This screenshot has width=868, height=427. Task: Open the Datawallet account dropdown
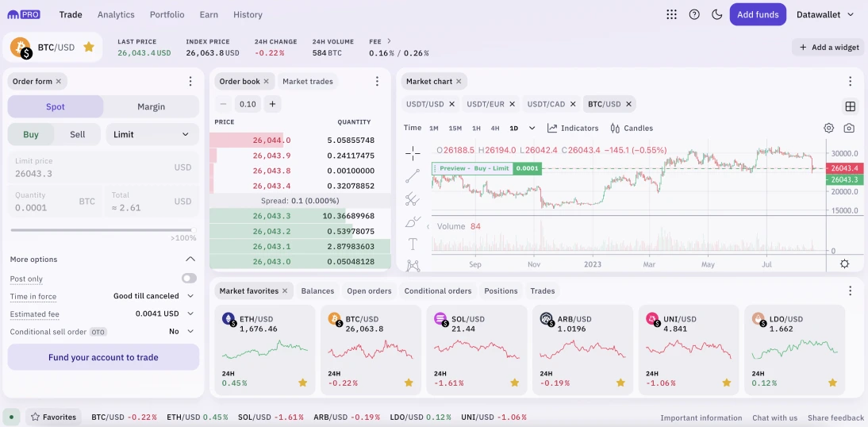(x=825, y=14)
